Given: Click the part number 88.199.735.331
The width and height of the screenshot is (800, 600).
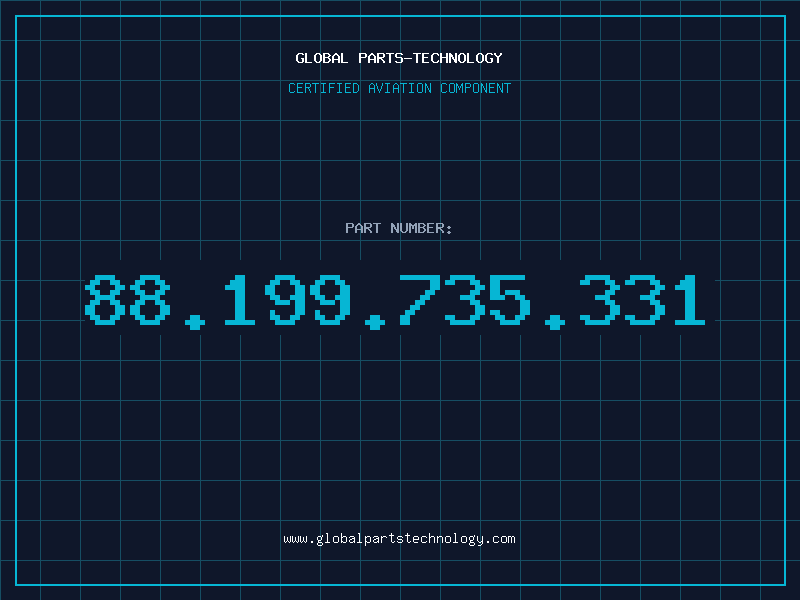Looking at the screenshot, I should (395, 302).
